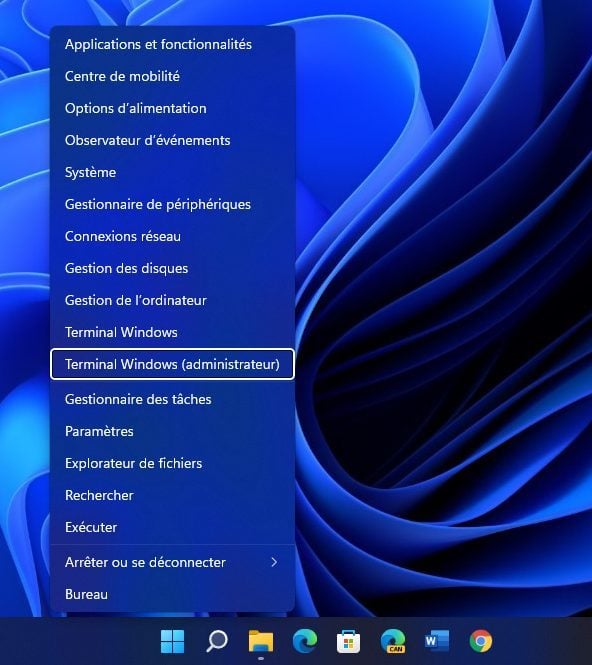This screenshot has width=592, height=665.
Task: Choose Gestion des disques
Action: coord(172,268)
